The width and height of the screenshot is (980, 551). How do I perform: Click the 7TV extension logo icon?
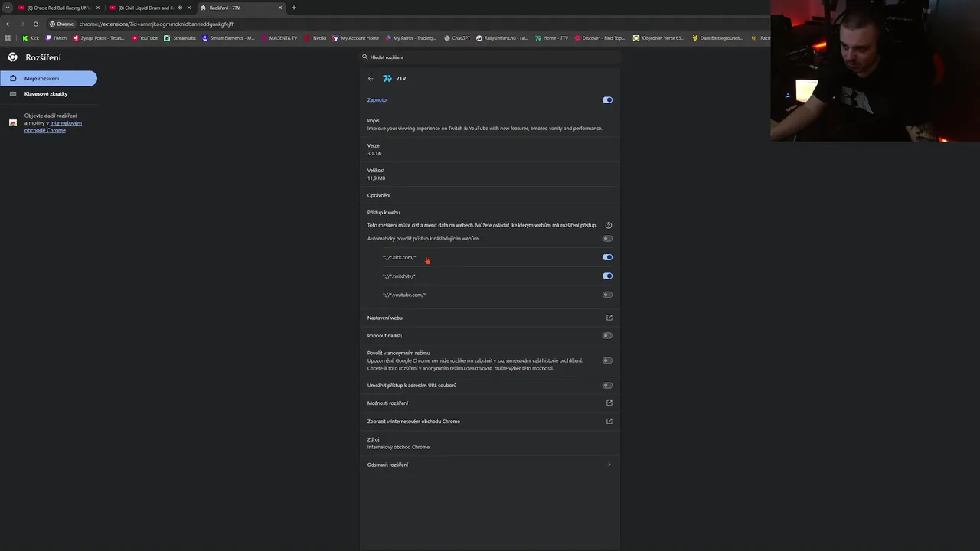point(387,78)
